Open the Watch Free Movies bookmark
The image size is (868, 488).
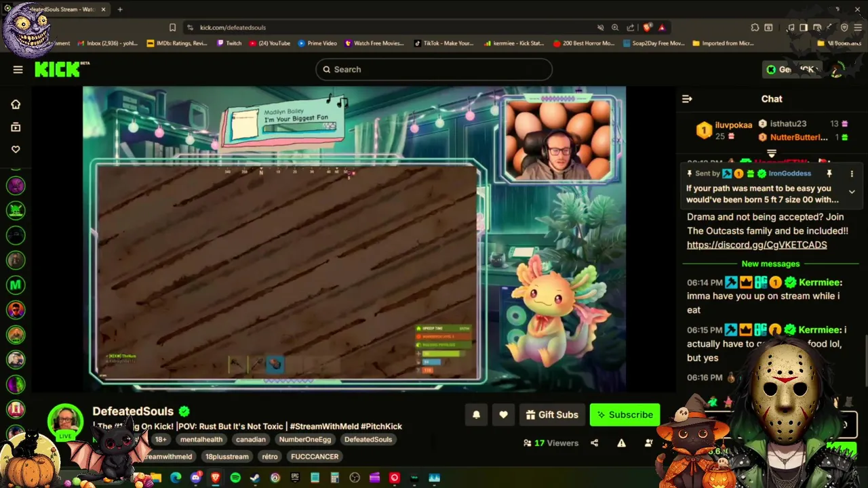pos(374,43)
